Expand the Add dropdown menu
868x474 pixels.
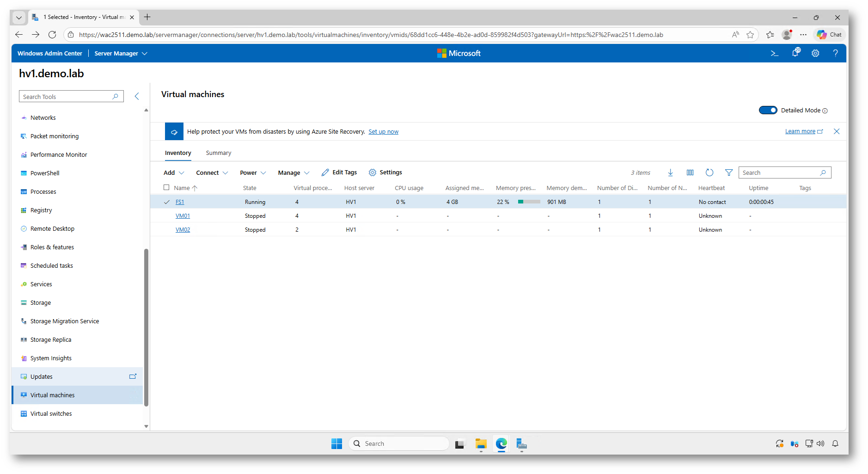pyautogui.click(x=174, y=172)
